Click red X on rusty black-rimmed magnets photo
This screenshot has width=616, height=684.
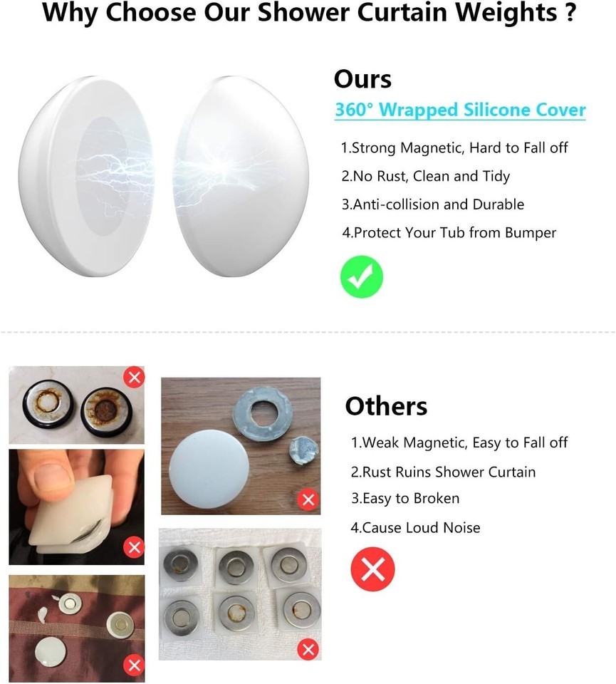pyautogui.click(x=135, y=378)
